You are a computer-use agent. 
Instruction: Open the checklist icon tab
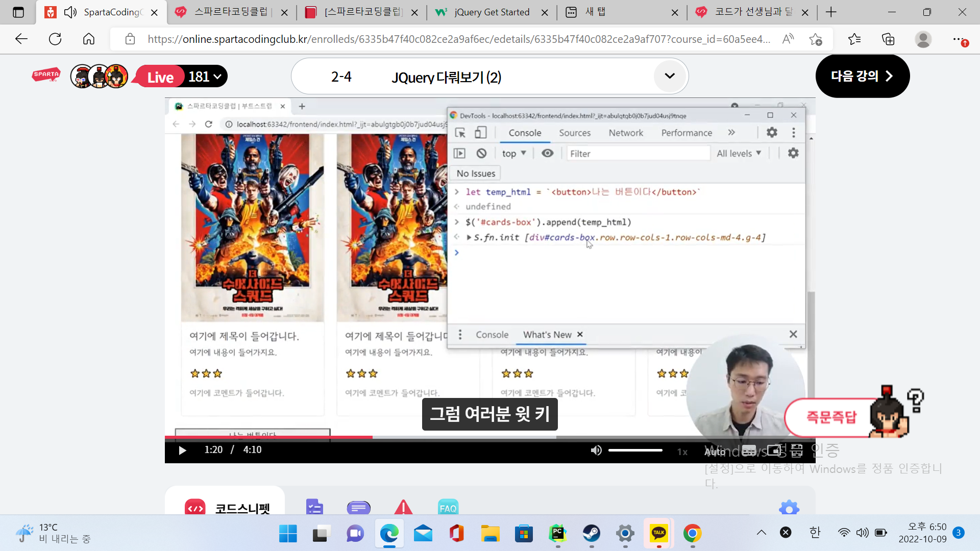coord(314,507)
